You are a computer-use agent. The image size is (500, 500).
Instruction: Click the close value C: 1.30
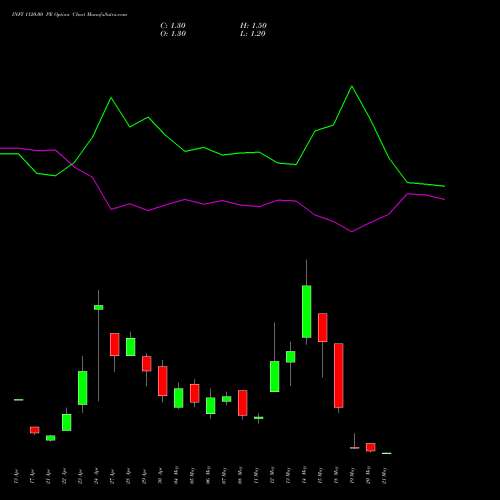pos(173,26)
